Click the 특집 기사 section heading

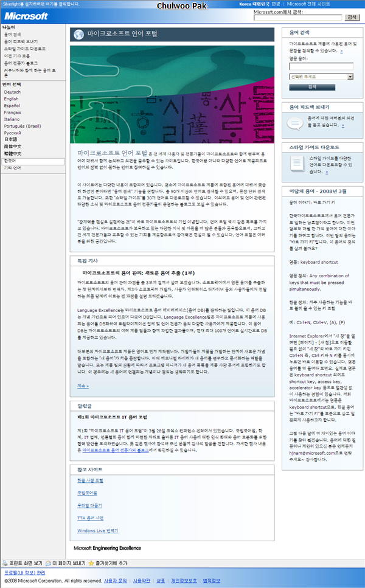pos(88,261)
